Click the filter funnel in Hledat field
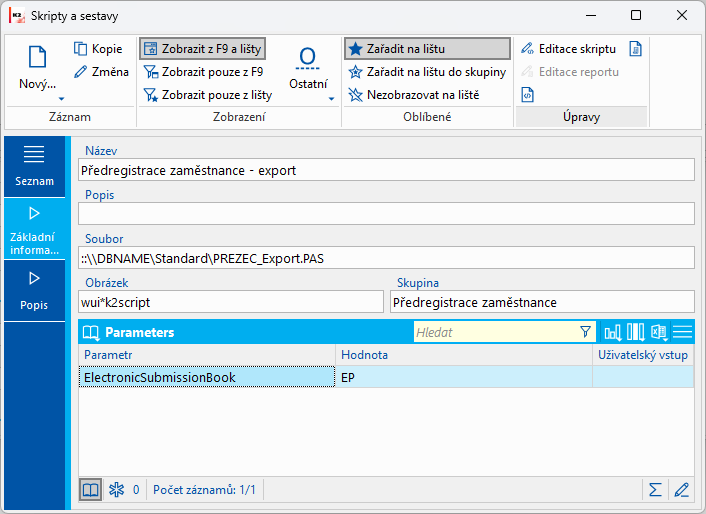The height and width of the screenshot is (514, 706). pyautogui.click(x=585, y=332)
